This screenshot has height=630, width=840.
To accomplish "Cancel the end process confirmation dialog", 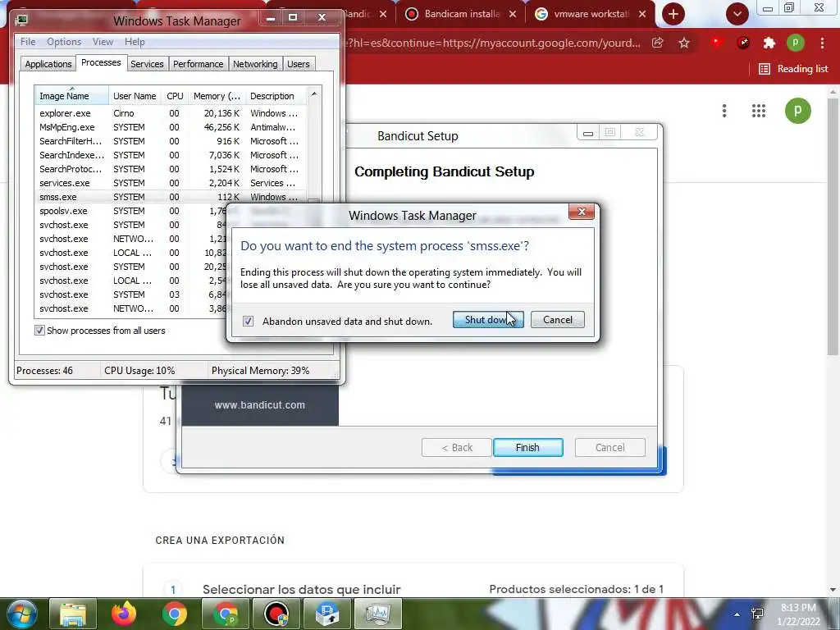I will [x=557, y=320].
